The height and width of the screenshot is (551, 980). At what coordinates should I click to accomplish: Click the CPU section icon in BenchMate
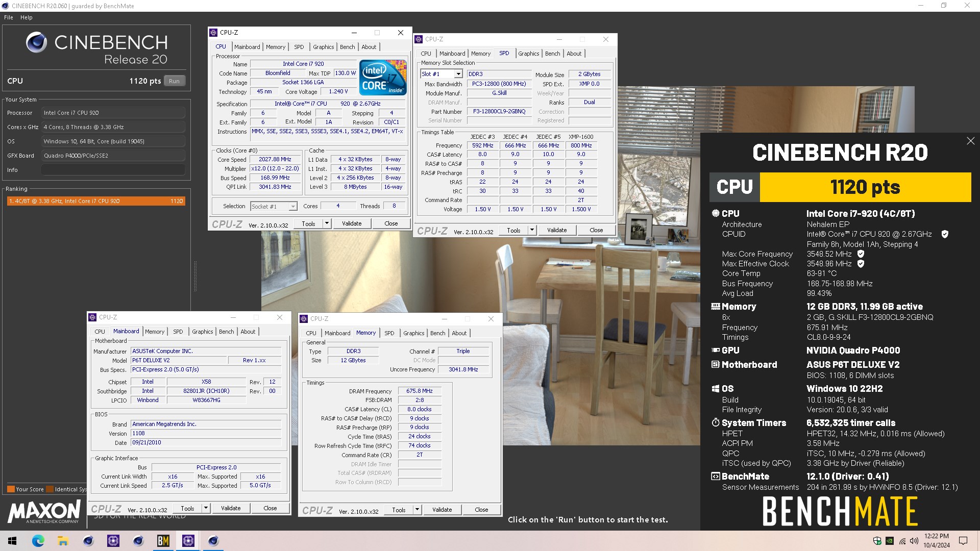[716, 213]
